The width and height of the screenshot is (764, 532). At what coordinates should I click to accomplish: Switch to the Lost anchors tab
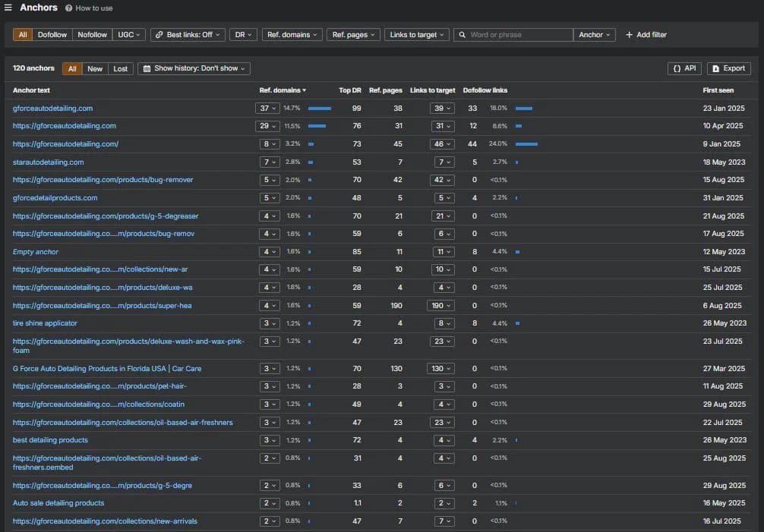pyautogui.click(x=120, y=68)
